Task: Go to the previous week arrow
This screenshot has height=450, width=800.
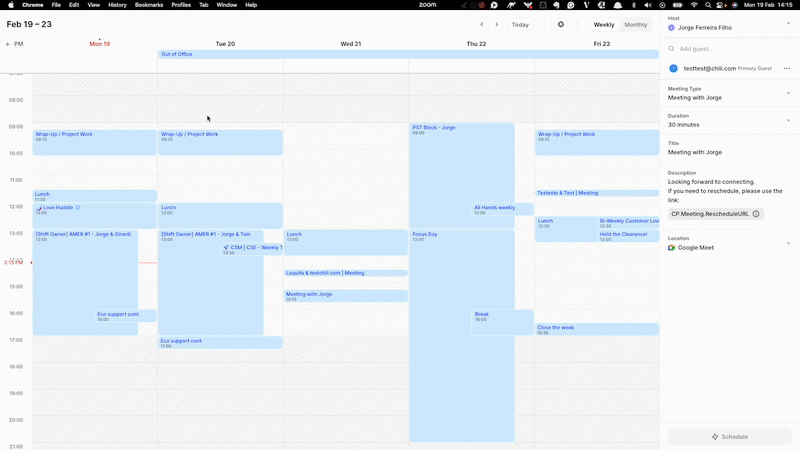Action: [x=482, y=24]
